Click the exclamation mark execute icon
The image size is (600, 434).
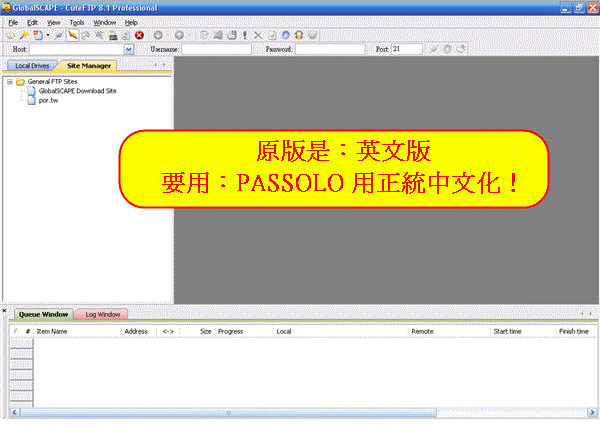coord(244,35)
